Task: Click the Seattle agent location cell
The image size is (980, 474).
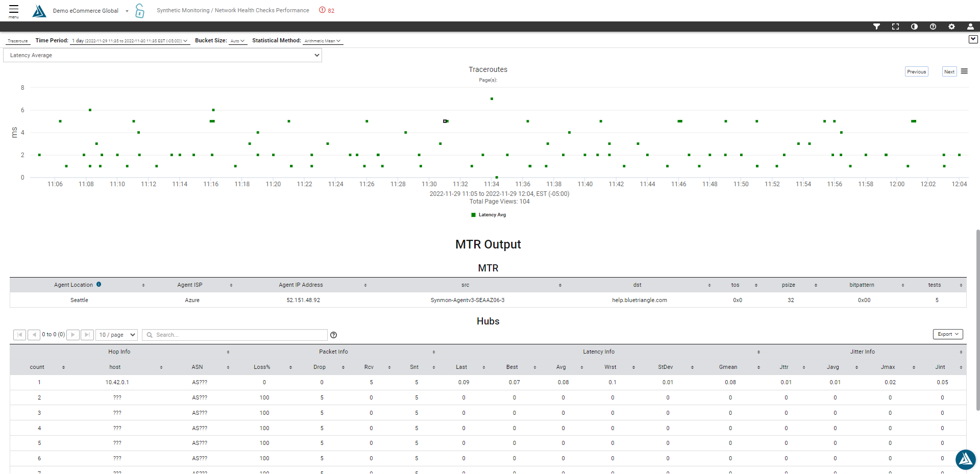Action: (79, 300)
